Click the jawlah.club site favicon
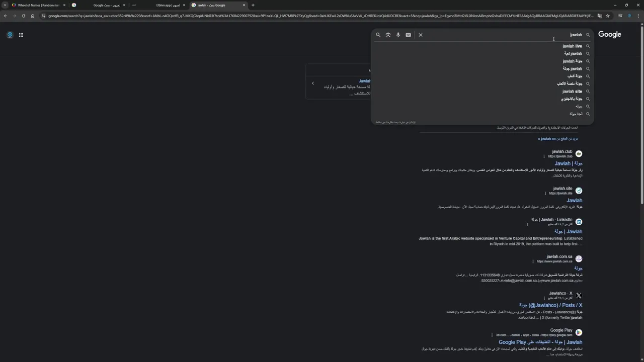The image size is (644, 362). click(x=579, y=153)
